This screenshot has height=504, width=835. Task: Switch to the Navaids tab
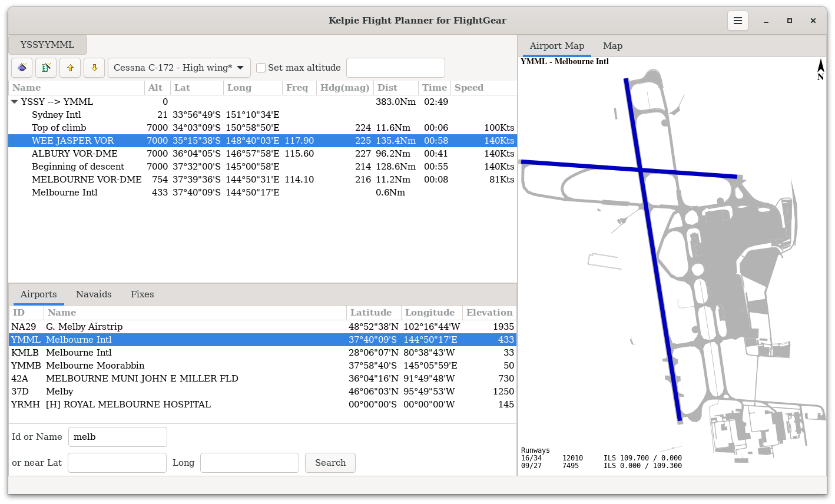pos(94,294)
